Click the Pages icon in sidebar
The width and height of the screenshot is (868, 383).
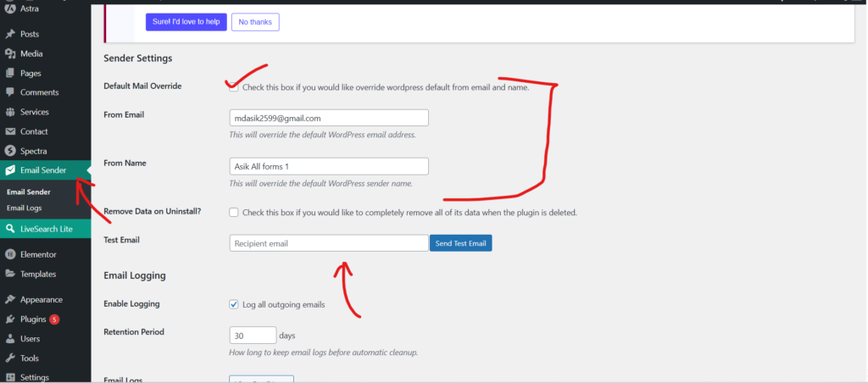pyautogui.click(x=9, y=73)
